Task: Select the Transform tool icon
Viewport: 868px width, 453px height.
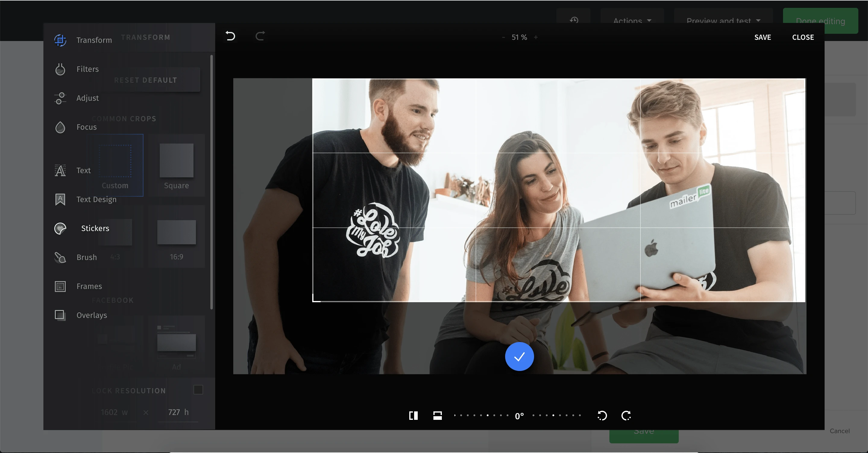Action: click(60, 40)
